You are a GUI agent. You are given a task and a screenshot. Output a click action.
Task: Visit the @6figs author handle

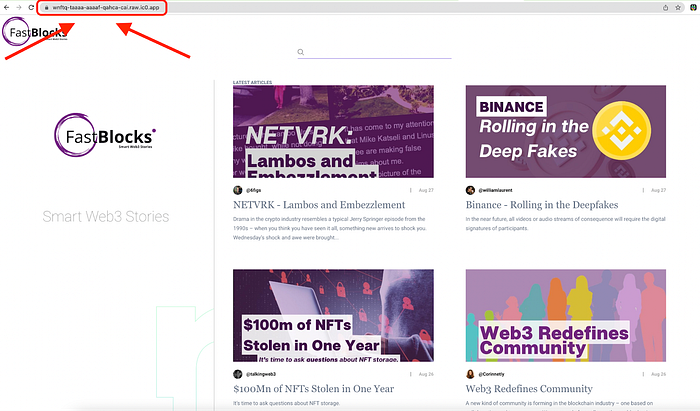[x=254, y=190]
